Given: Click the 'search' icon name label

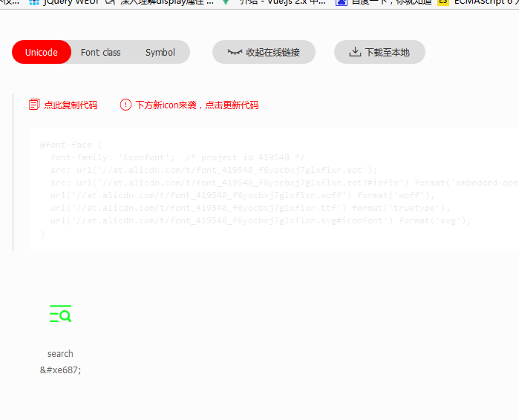Looking at the screenshot, I should (x=60, y=353).
